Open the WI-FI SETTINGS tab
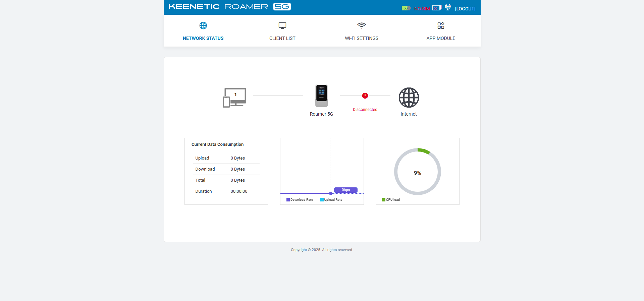The image size is (644, 301). click(362, 38)
